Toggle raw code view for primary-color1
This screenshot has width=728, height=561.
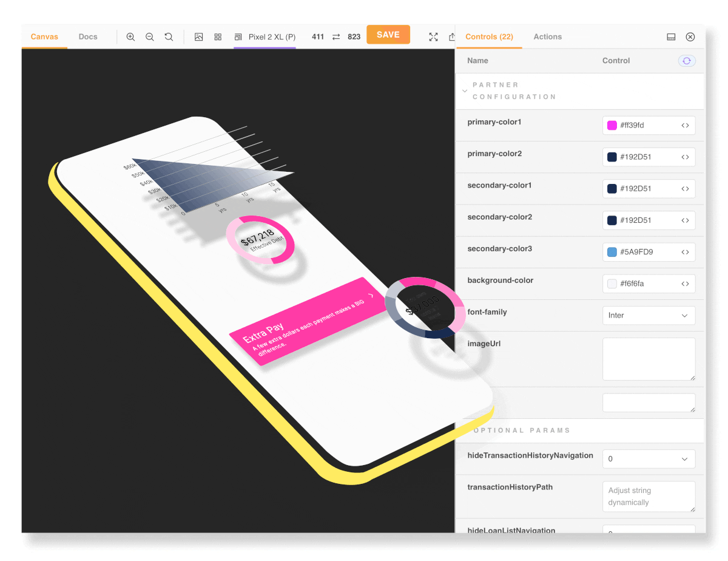pos(685,126)
